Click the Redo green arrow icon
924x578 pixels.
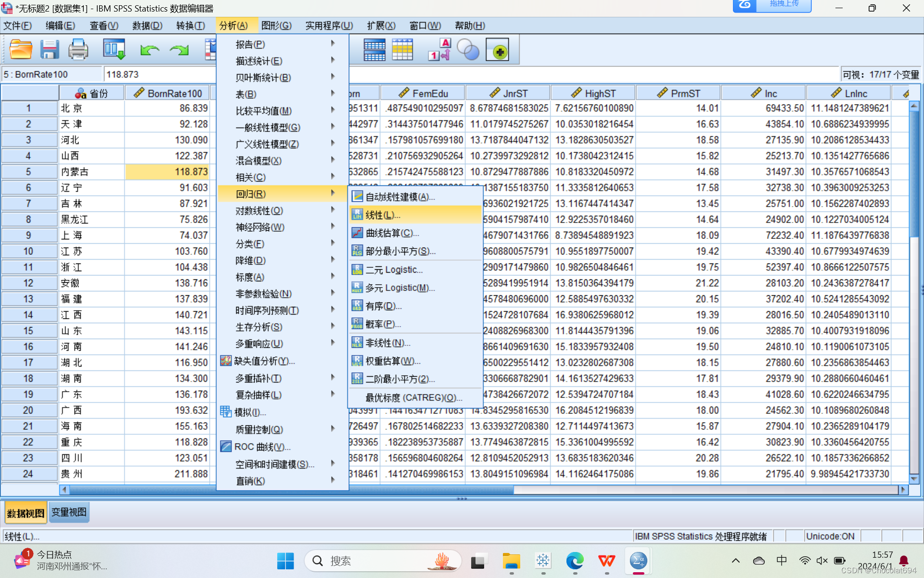coord(179,50)
